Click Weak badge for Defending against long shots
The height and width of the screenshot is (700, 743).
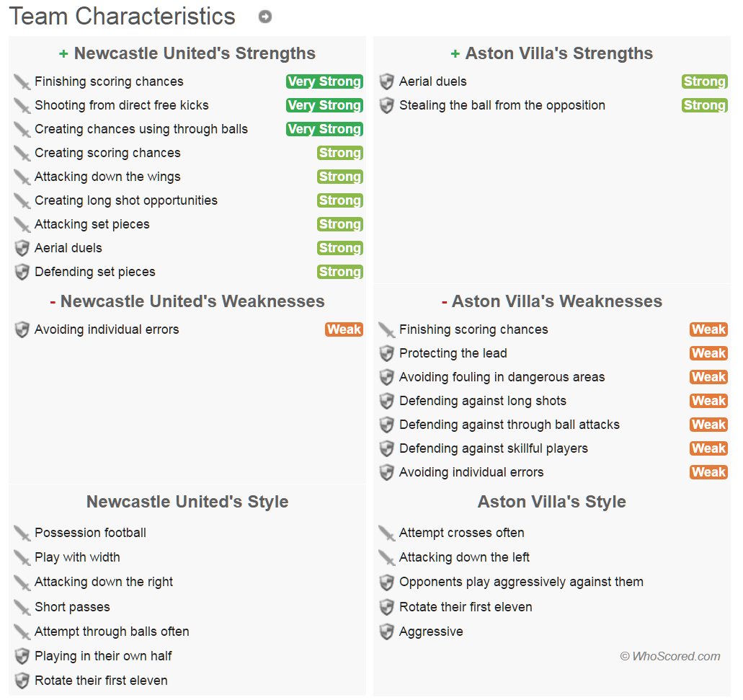click(708, 401)
